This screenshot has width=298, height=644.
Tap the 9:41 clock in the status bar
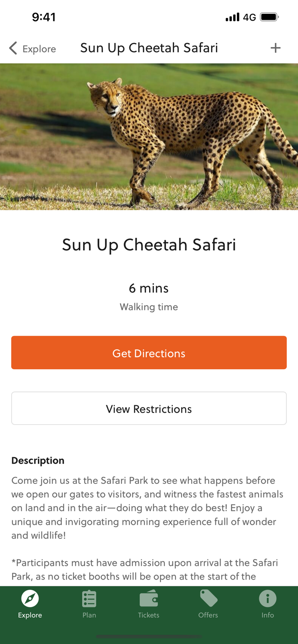click(44, 17)
